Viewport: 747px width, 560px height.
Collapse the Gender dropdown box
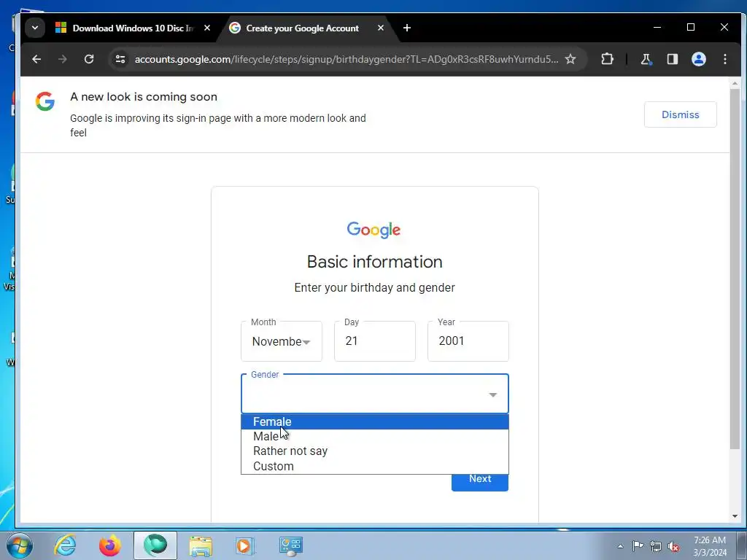[374, 394]
